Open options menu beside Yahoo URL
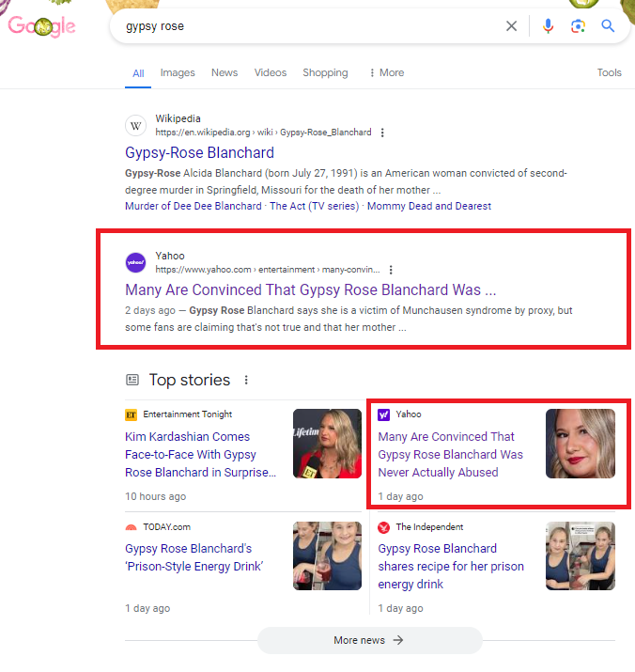635x672 pixels. 391,270
